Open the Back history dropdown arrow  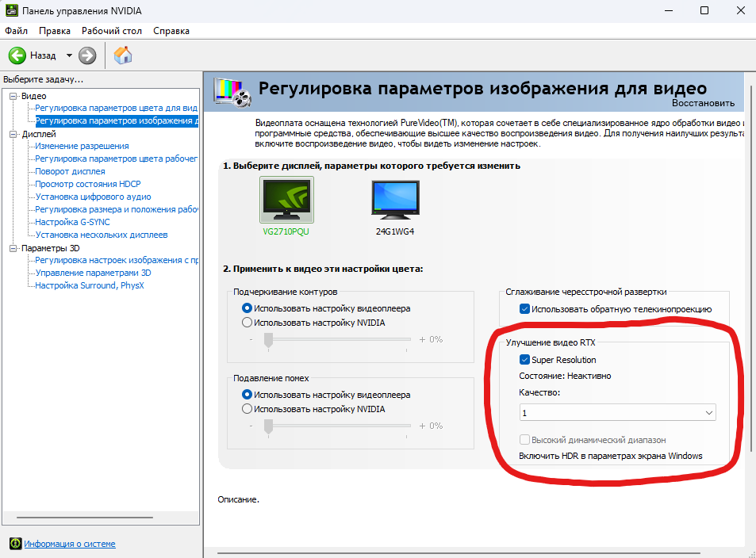point(70,55)
